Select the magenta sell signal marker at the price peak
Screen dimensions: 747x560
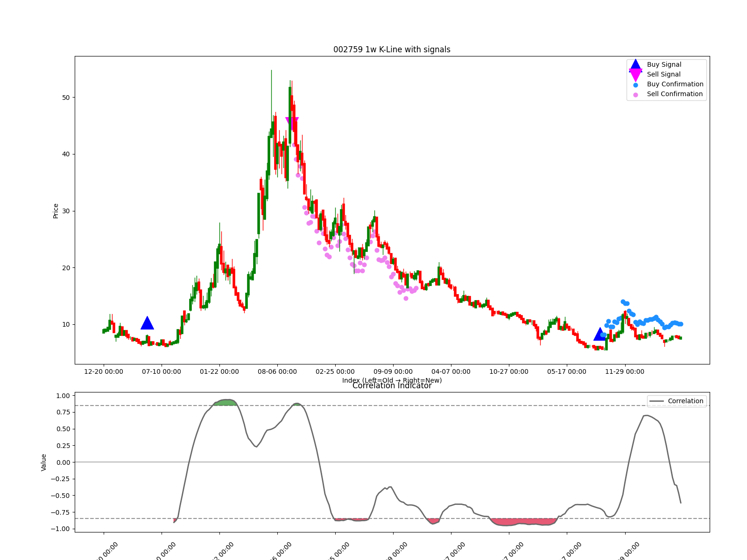[x=292, y=124]
